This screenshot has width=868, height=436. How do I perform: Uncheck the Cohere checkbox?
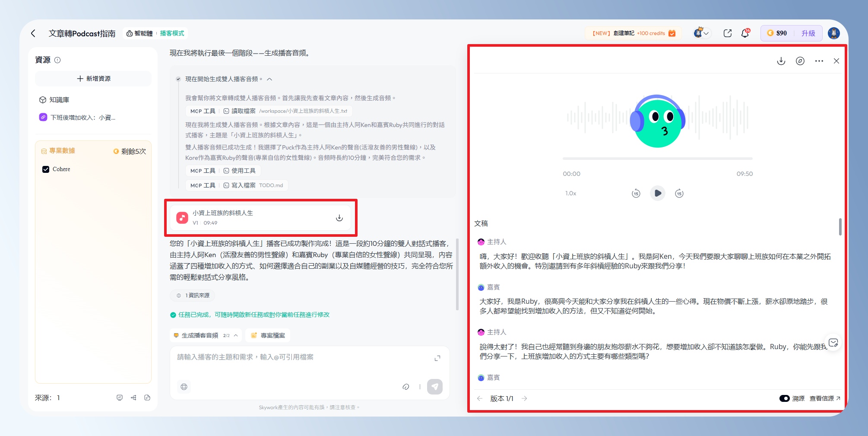46,169
